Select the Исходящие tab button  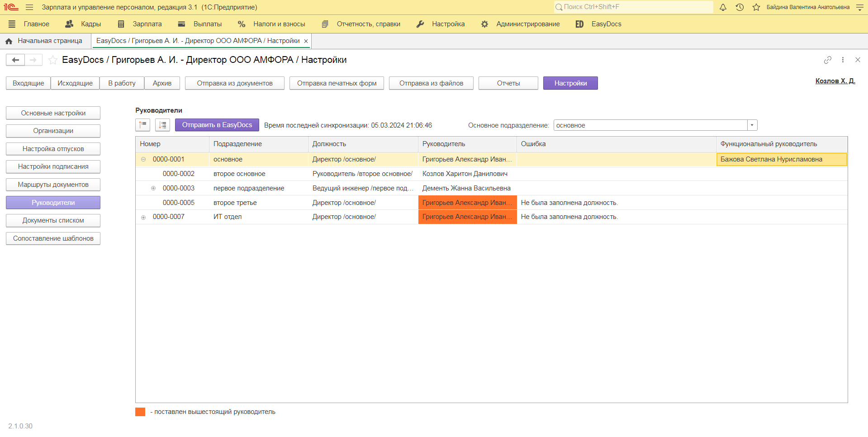pos(75,83)
